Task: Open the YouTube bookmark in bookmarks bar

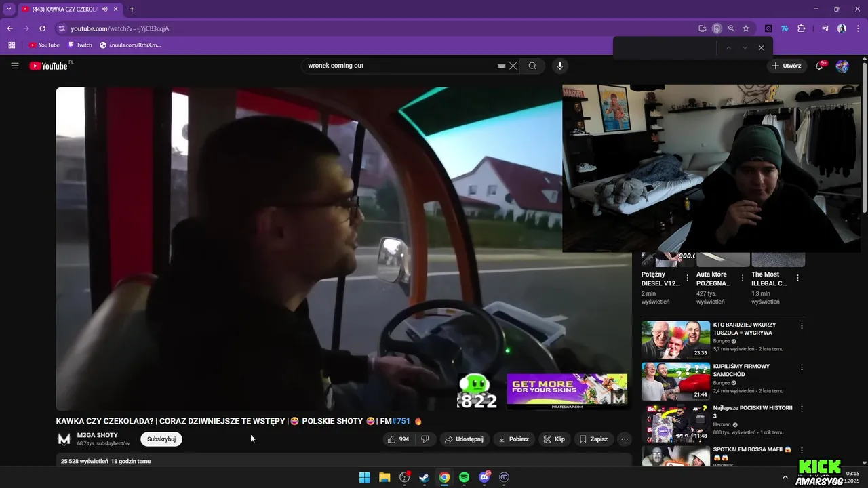Action: 44,45
